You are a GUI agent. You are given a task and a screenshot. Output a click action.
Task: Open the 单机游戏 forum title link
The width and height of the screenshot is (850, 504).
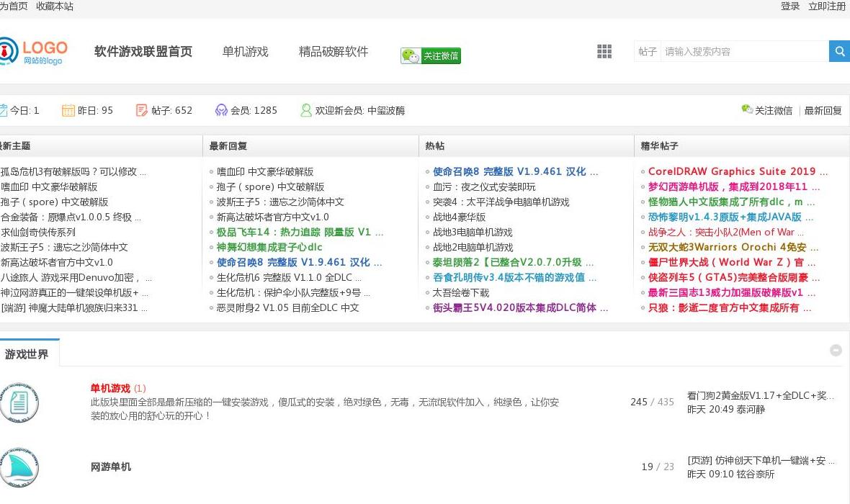click(111, 389)
